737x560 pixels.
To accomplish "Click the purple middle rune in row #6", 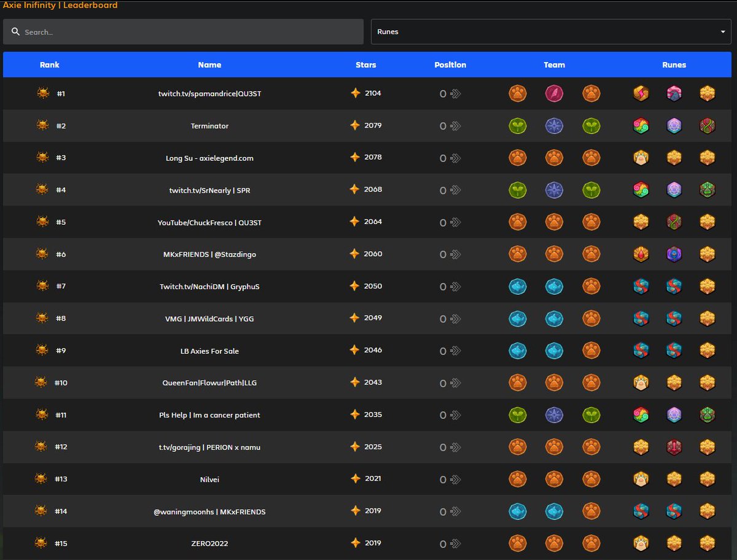I will click(x=674, y=254).
